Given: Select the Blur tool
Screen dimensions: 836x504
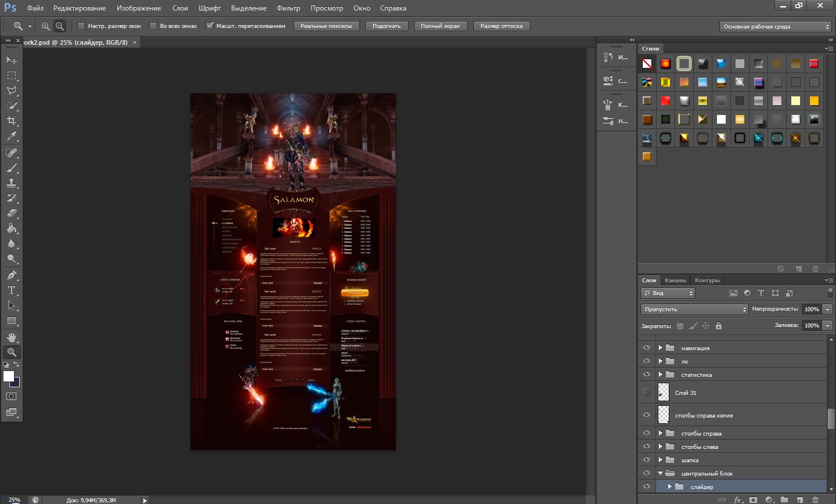Looking at the screenshot, I should click(12, 243).
